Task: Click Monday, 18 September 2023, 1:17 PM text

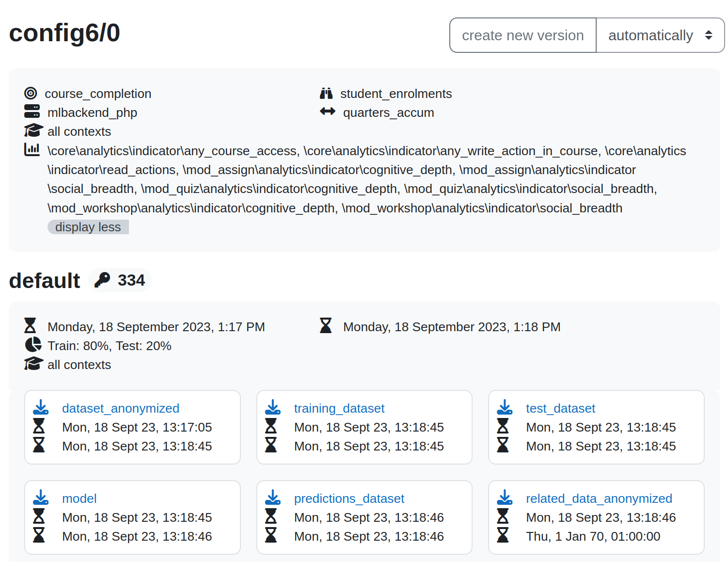Action: coord(156,327)
